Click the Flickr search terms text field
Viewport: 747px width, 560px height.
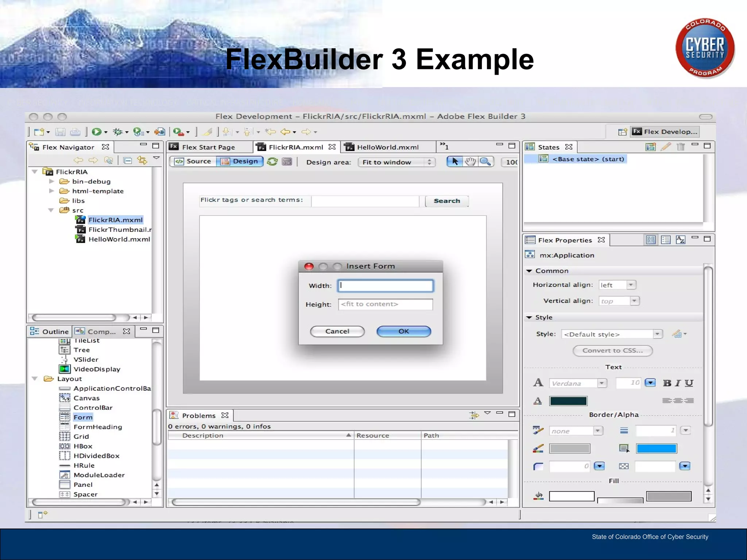point(365,201)
